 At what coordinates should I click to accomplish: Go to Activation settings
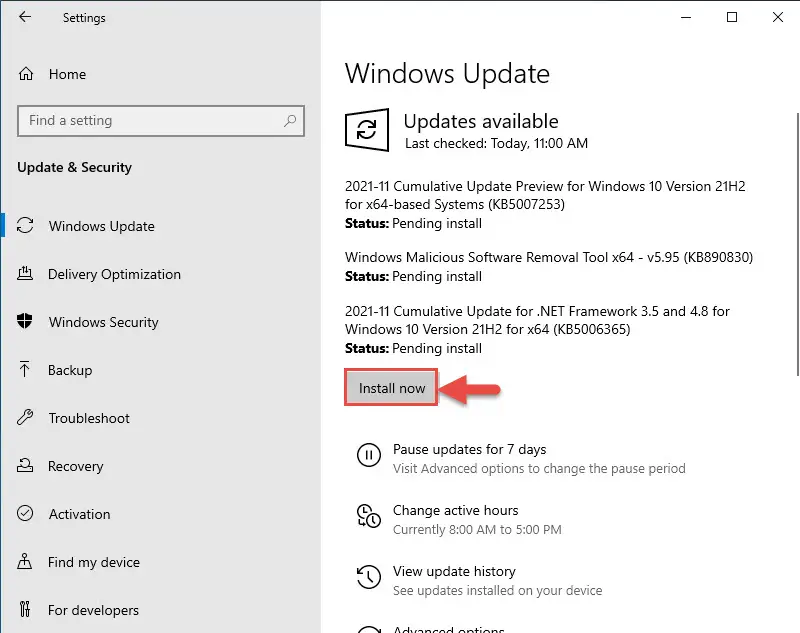(80, 514)
